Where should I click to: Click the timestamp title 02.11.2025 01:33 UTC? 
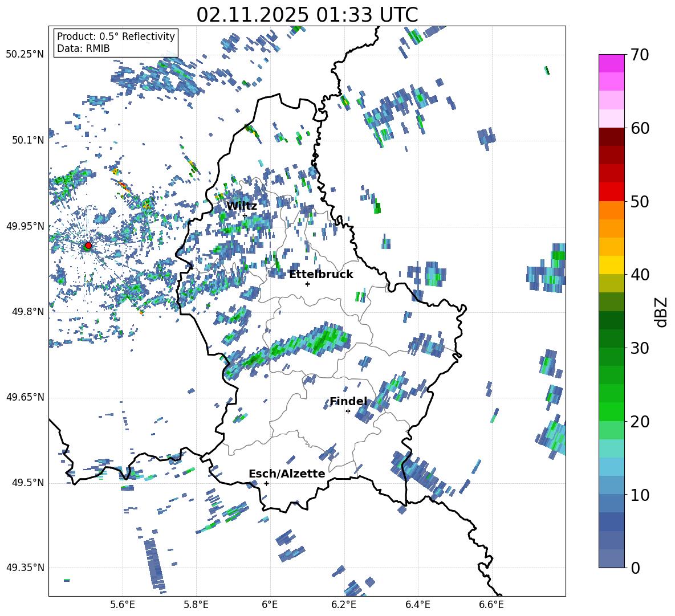tap(307, 15)
